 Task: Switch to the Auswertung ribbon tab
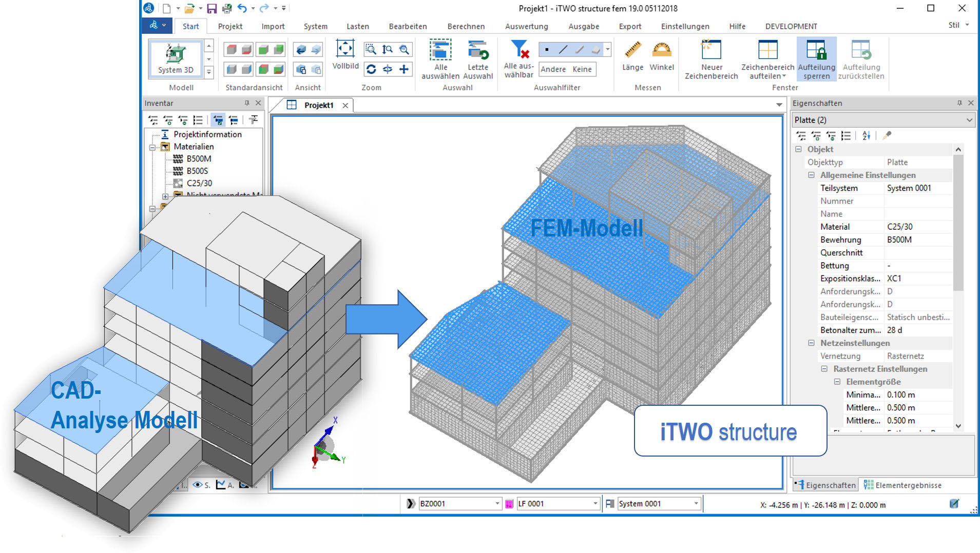[526, 26]
